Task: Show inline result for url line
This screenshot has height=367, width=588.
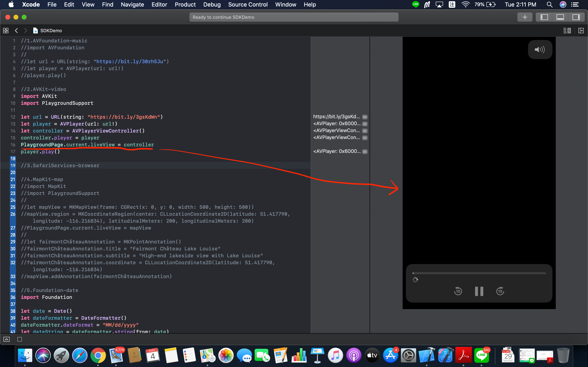Action: pos(365,117)
